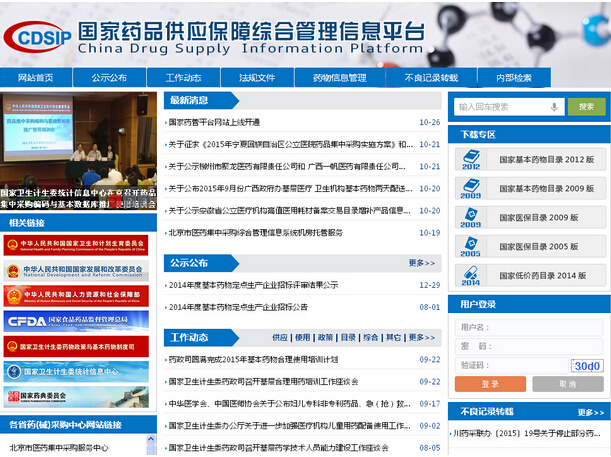Download 国家医保目录 2005 版

tap(539, 247)
